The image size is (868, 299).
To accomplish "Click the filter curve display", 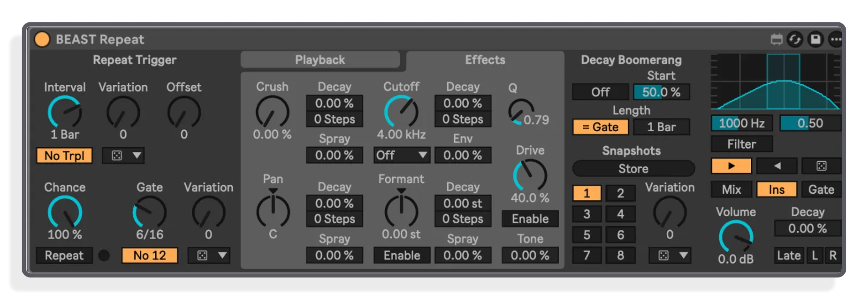I will pos(776,82).
